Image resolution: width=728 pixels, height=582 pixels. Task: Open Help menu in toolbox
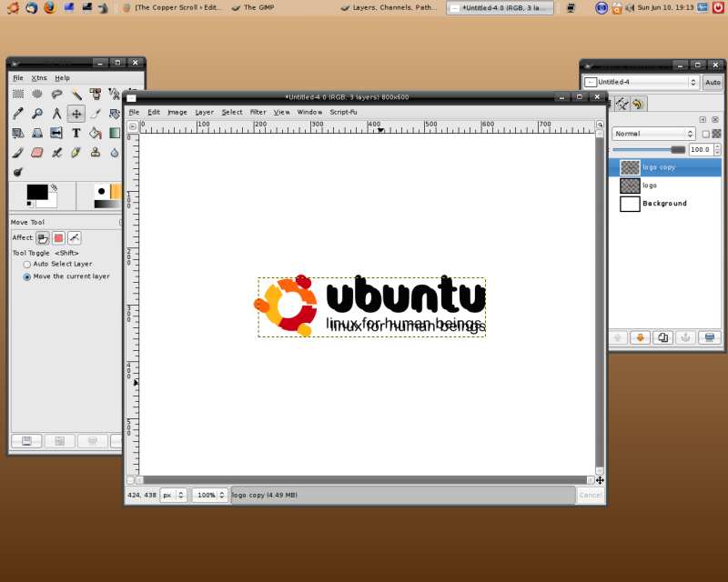coord(62,78)
